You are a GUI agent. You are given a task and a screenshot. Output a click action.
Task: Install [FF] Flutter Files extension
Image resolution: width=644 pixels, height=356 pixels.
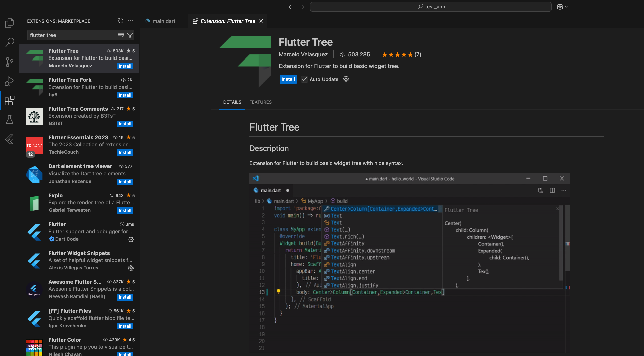[125, 326]
